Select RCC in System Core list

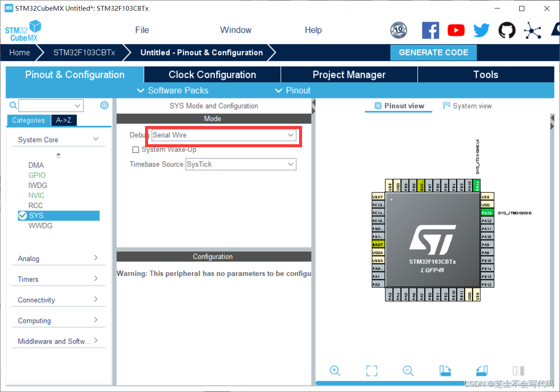(36, 205)
